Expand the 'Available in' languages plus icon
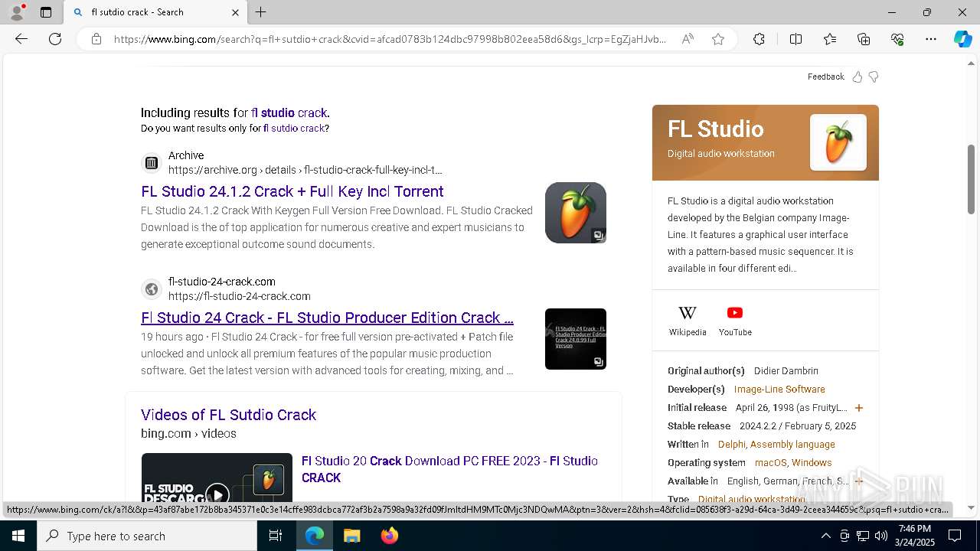The height and width of the screenshot is (551, 980). pyautogui.click(x=858, y=481)
